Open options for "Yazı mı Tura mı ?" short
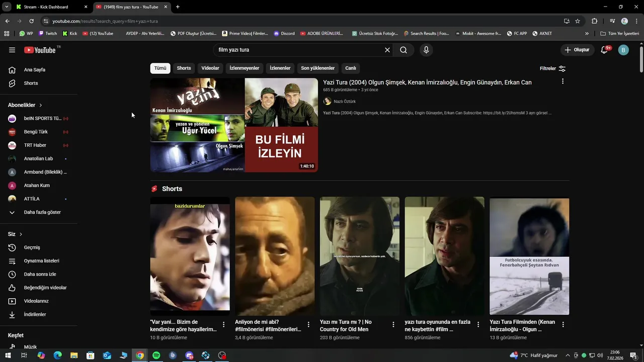Screen dimensions: 644x362 393,324
